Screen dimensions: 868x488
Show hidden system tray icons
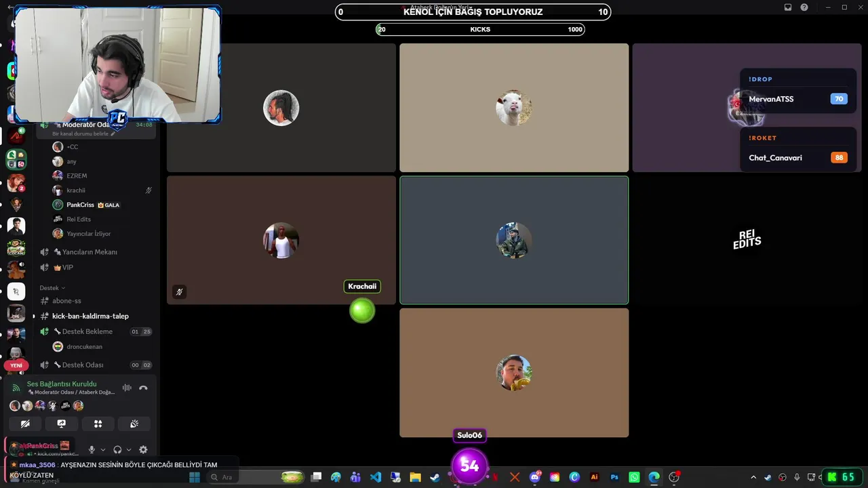point(753,477)
